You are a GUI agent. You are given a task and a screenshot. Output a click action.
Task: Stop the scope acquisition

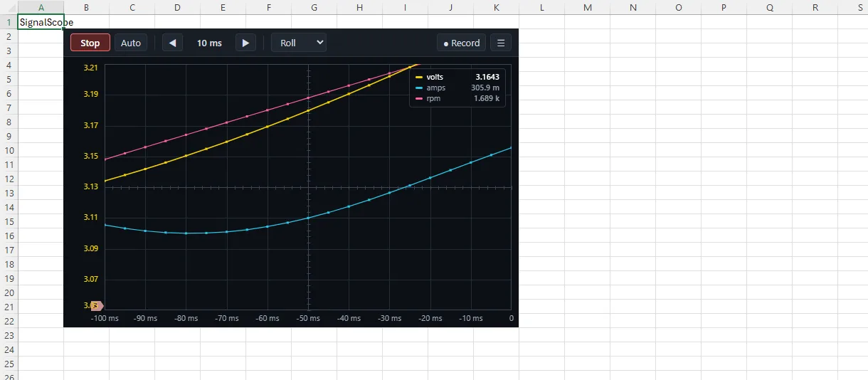[x=90, y=43]
